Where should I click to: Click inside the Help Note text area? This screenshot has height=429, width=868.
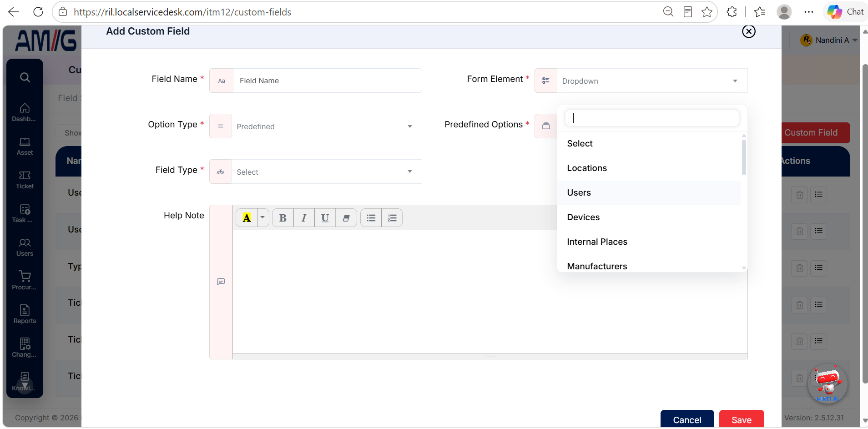490,291
